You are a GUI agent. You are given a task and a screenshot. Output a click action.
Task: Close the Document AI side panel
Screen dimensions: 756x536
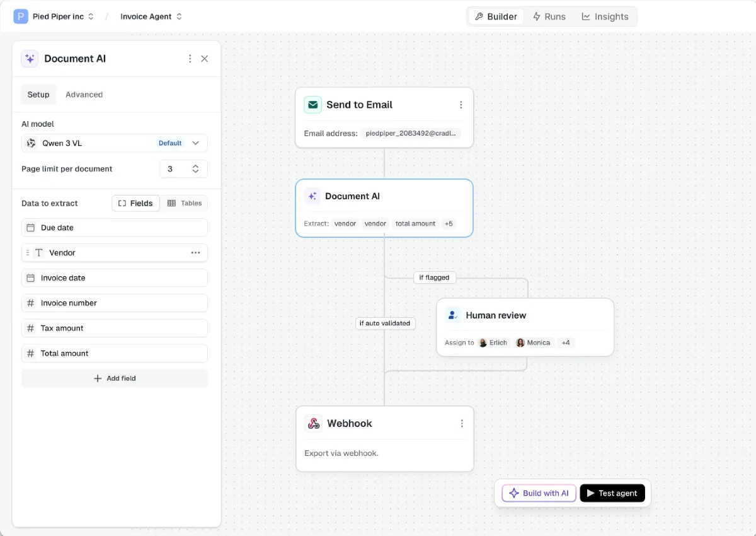click(x=205, y=59)
